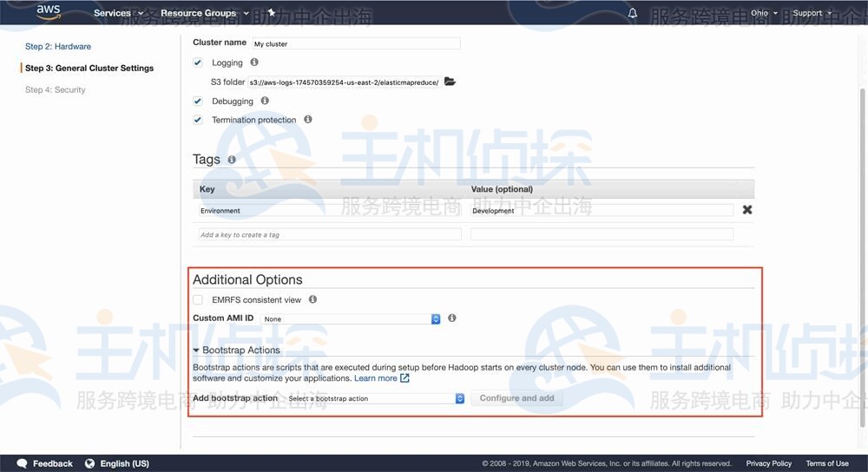Show info for Termination protection
The height and width of the screenshot is (472, 868).
(x=308, y=119)
